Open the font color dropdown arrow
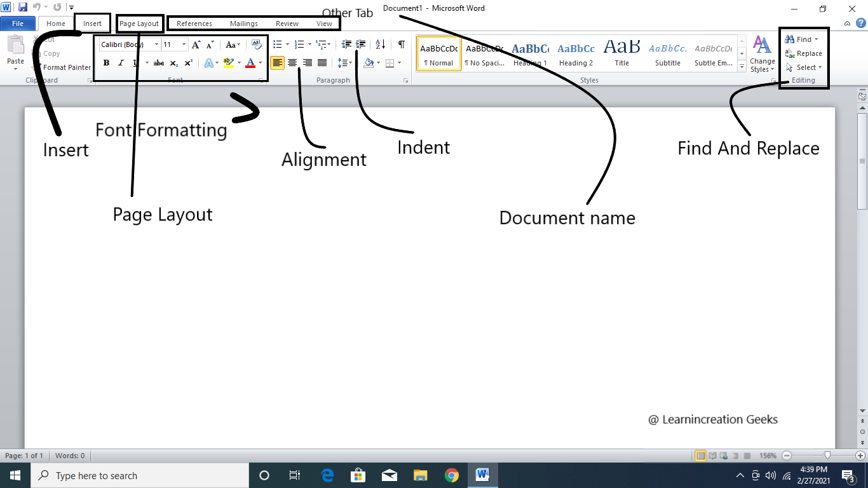This screenshot has width=868, height=488. pos(260,63)
